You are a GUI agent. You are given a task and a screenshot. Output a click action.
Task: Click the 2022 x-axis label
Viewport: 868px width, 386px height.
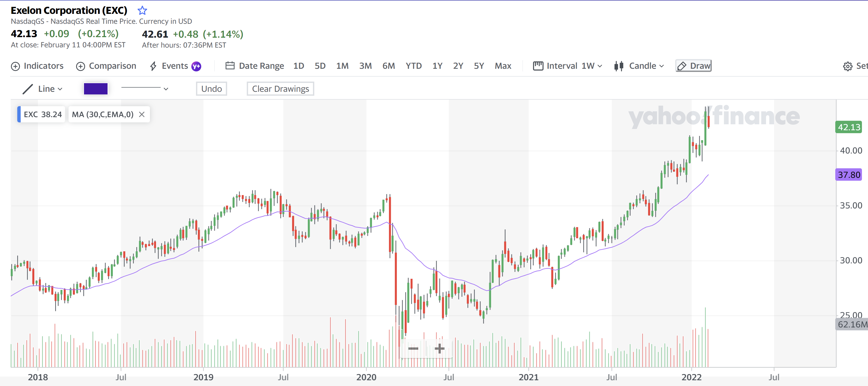coord(691,377)
